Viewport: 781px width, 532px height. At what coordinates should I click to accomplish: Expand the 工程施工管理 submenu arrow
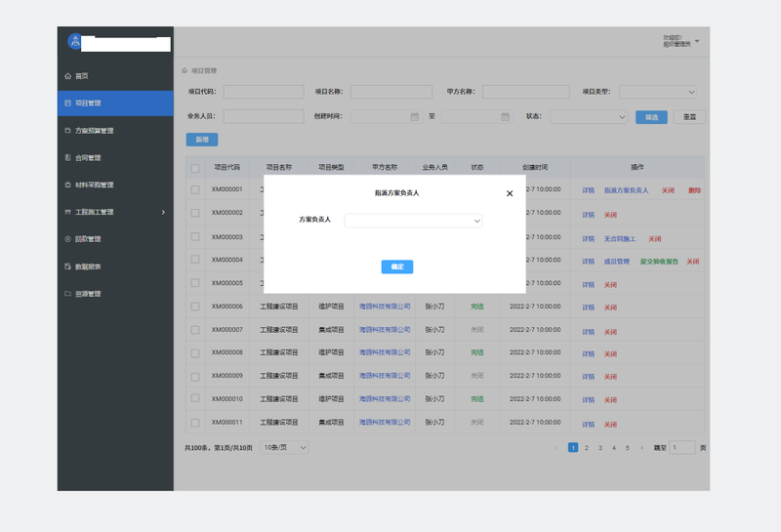click(163, 212)
